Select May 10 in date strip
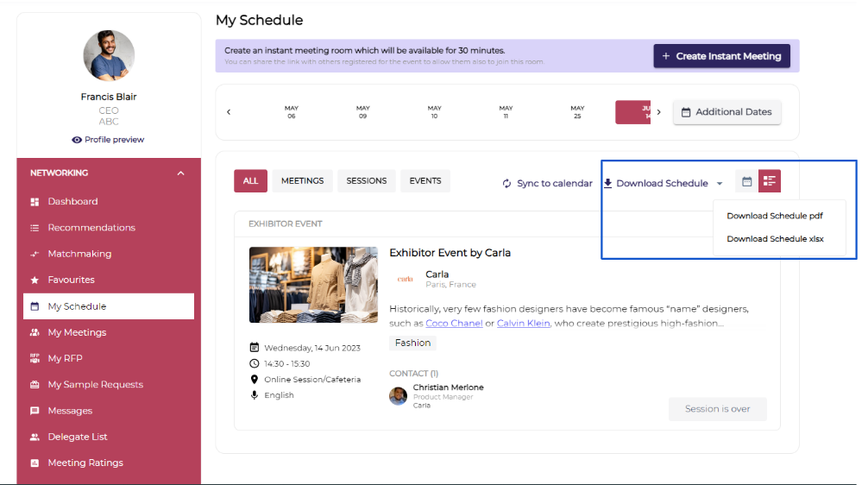This screenshot has height=485, width=868. [x=434, y=112]
